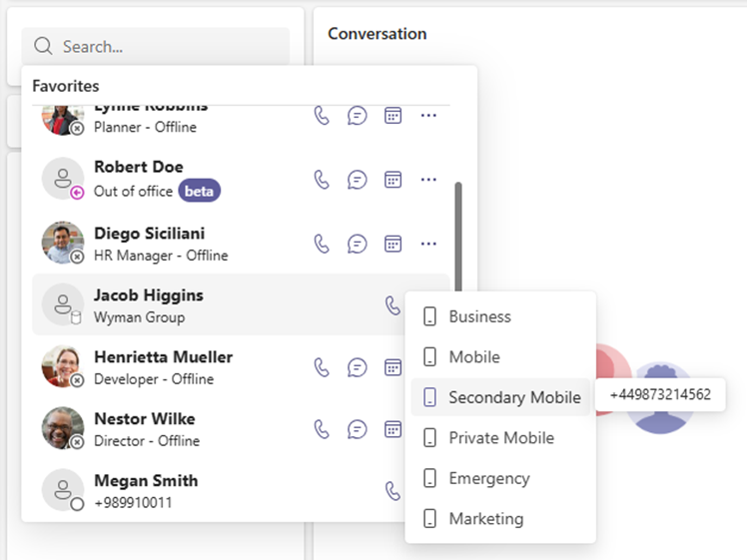747x560 pixels.
Task: Open calendar for Lynne Robbins
Action: point(393,115)
